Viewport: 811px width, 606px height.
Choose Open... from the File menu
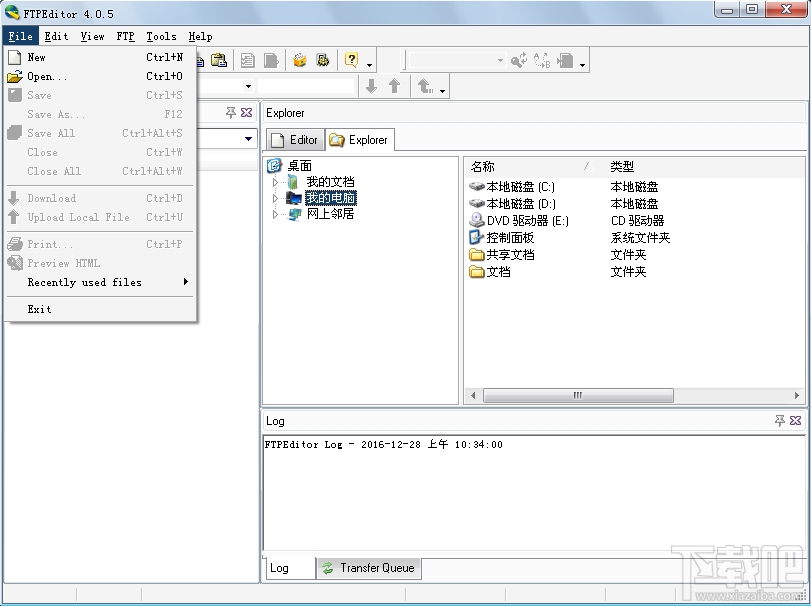pyautogui.click(x=101, y=77)
